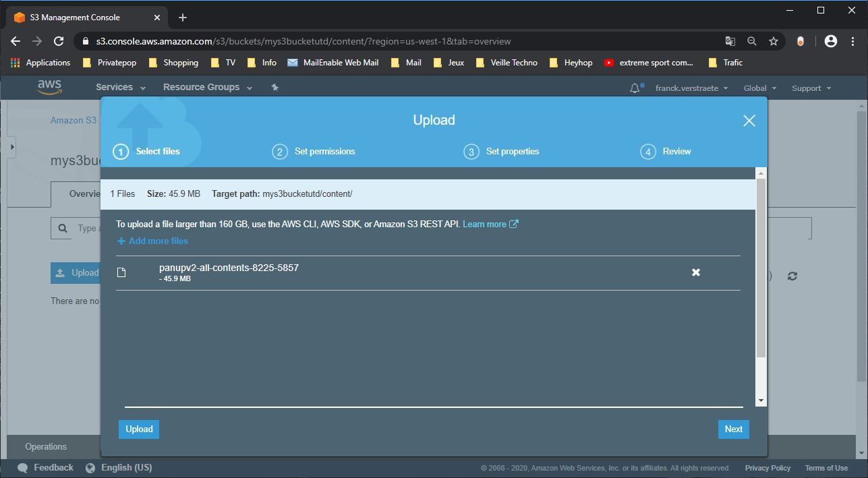
Task: Click the pin shortcuts icon in AWS navbar
Action: (x=274, y=88)
